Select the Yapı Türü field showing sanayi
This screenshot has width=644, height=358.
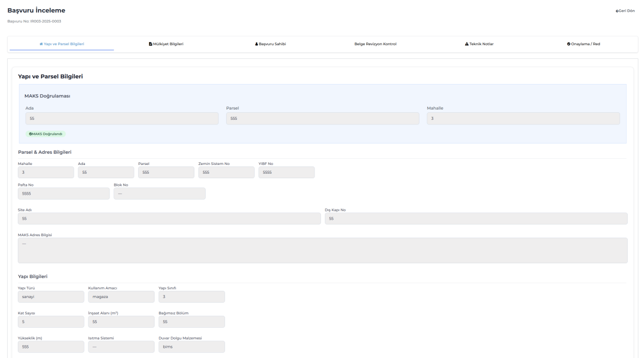pyautogui.click(x=51, y=297)
